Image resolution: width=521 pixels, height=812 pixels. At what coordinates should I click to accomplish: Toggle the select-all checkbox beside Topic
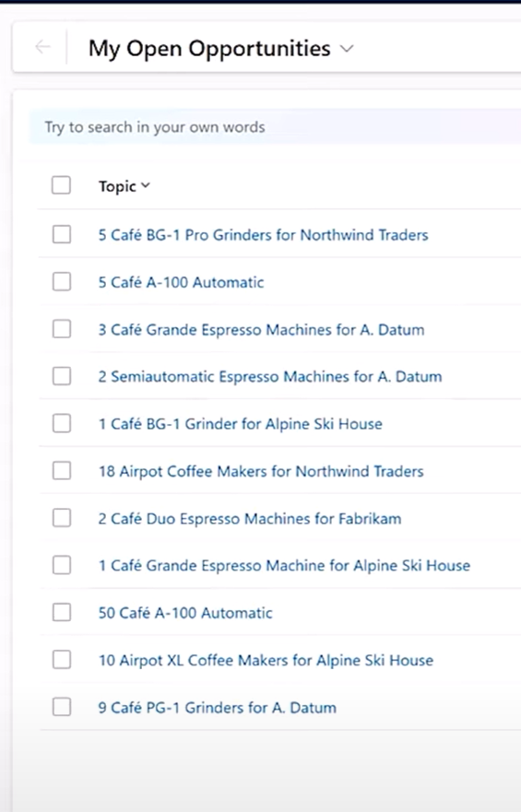coord(61,185)
